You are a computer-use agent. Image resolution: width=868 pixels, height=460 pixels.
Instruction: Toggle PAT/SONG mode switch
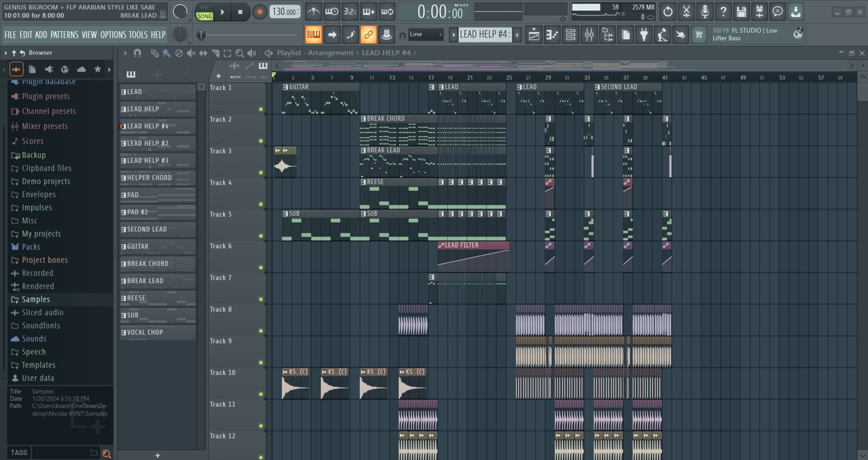pyautogui.click(x=205, y=12)
